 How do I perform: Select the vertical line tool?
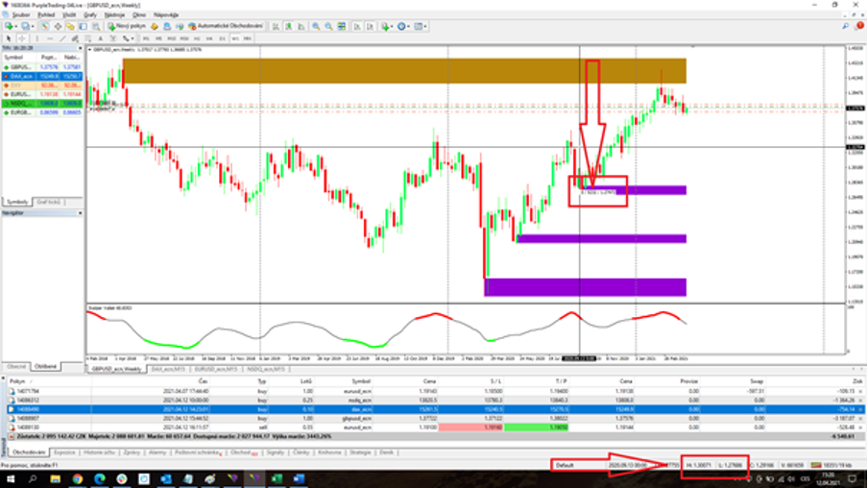37,38
